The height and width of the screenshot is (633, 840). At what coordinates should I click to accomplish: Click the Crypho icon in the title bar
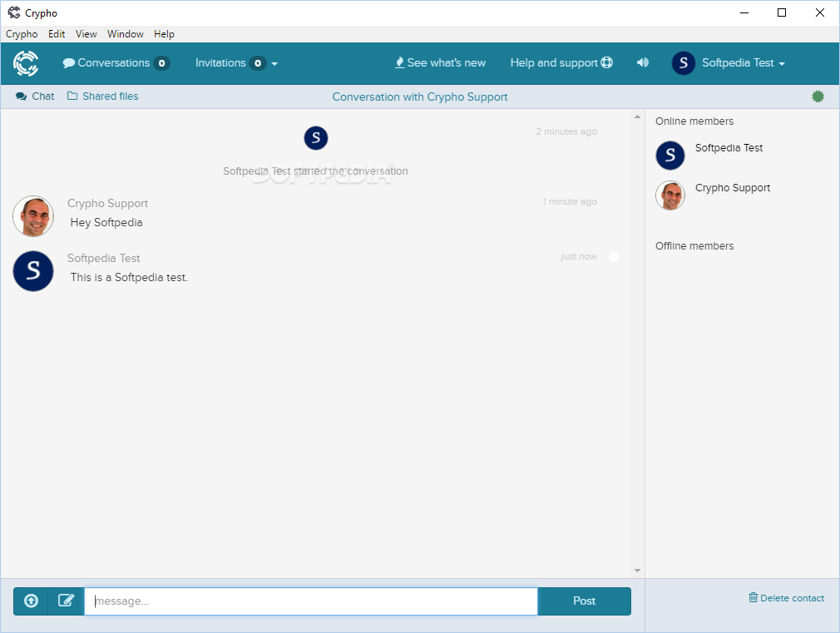(14, 12)
